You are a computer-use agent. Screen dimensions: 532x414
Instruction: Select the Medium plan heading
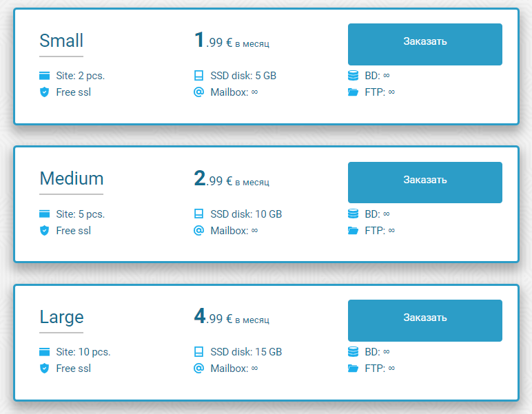click(72, 179)
